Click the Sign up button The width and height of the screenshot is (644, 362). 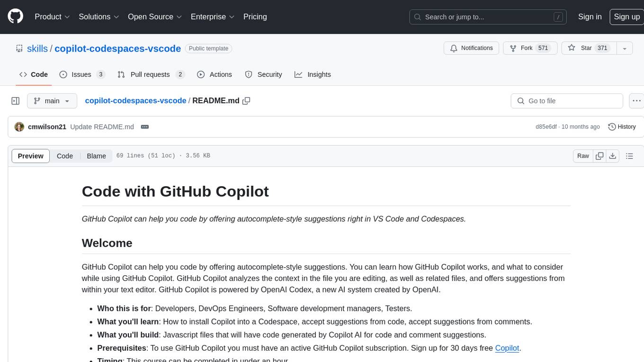click(x=626, y=17)
